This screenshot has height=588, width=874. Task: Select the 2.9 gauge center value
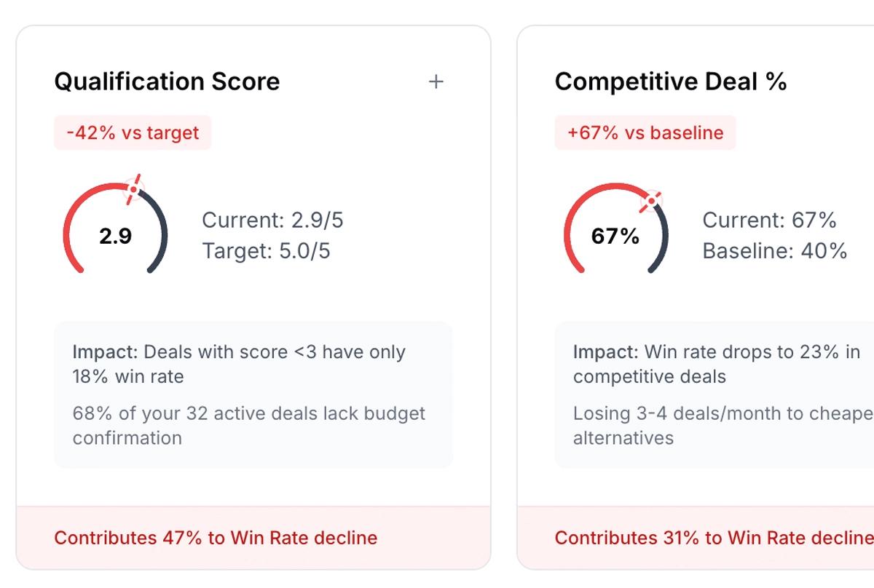[115, 237]
